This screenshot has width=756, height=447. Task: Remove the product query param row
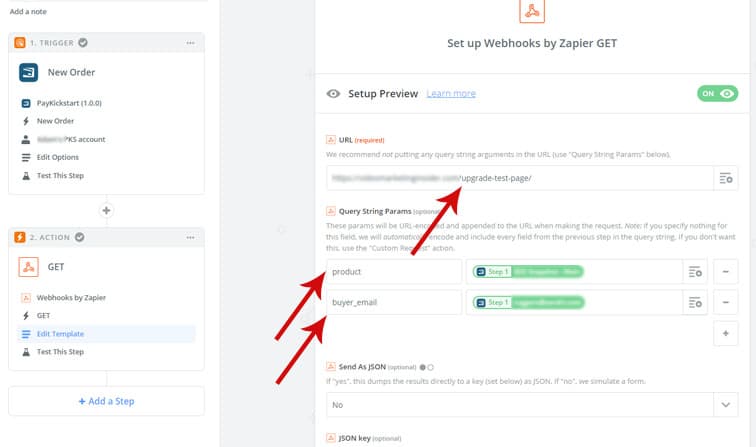pyautogui.click(x=726, y=272)
